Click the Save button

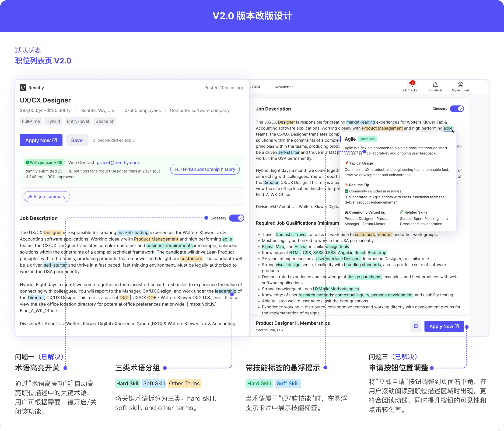[77, 140]
